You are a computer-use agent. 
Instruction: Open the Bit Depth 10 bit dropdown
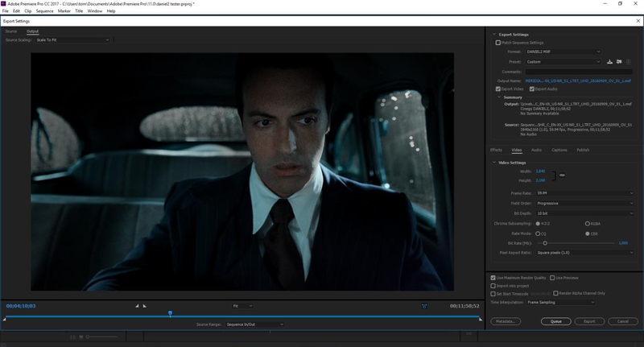(585, 213)
